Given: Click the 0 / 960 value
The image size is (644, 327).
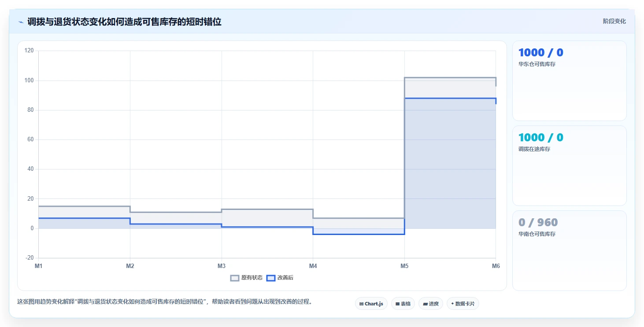Looking at the screenshot, I should click(x=538, y=222).
